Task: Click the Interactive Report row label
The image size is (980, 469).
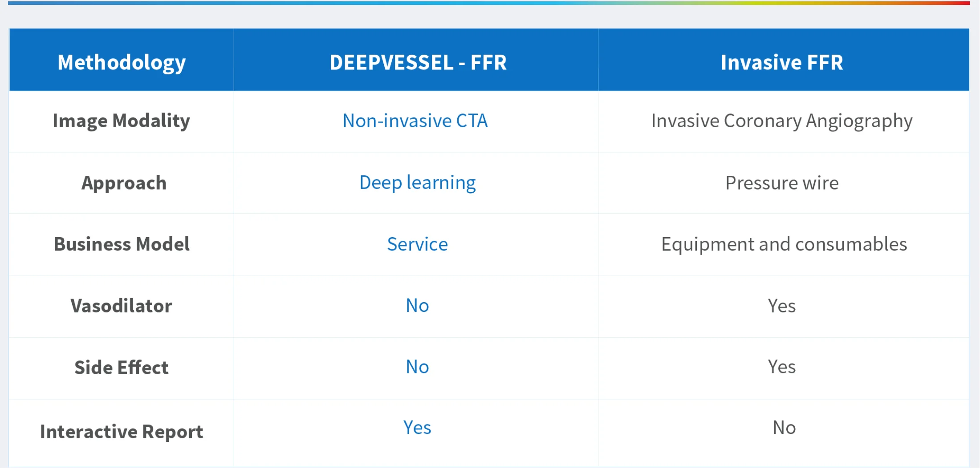Action: point(121,432)
